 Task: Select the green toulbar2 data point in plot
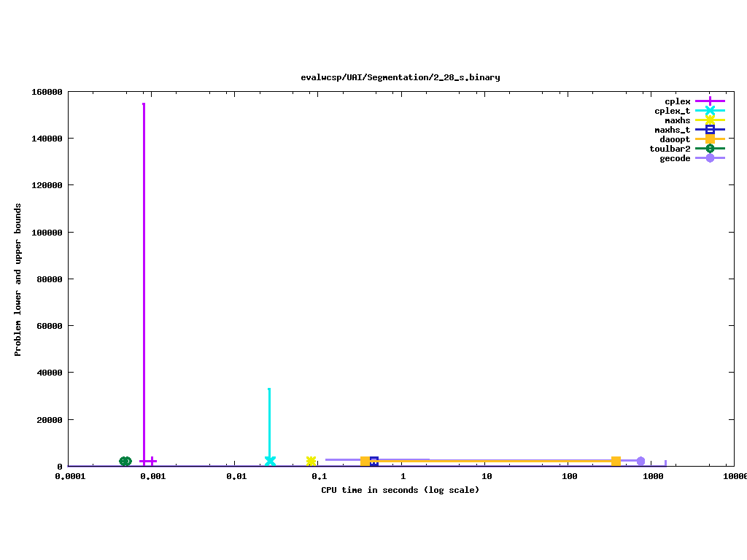point(125,461)
